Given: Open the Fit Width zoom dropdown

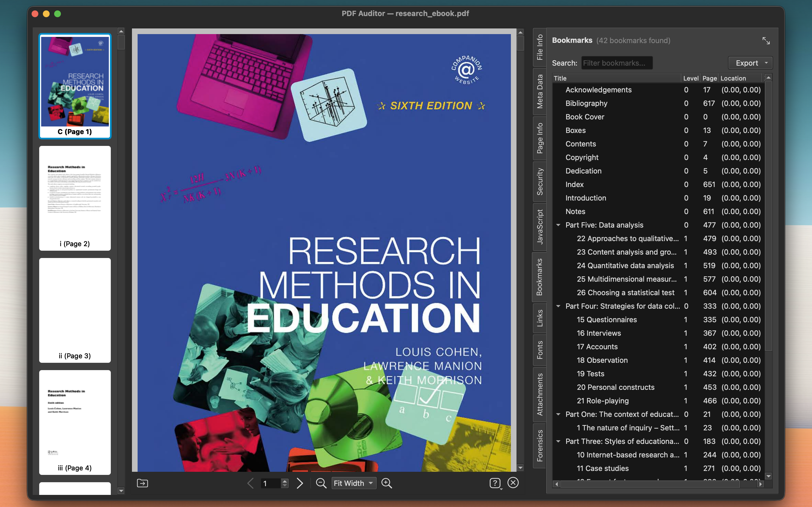Looking at the screenshot, I should (353, 483).
